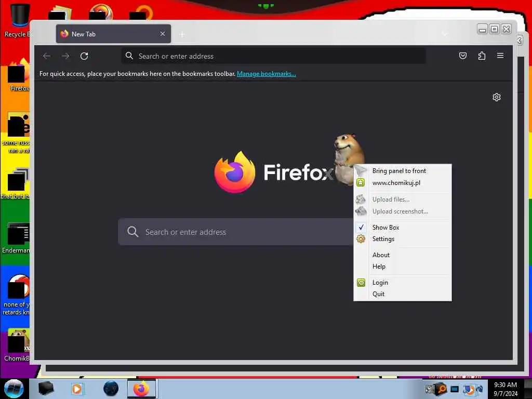The width and height of the screenshot is (532, 399).
Task: Choose Quit in the context menu
Action: coord(403,294)
